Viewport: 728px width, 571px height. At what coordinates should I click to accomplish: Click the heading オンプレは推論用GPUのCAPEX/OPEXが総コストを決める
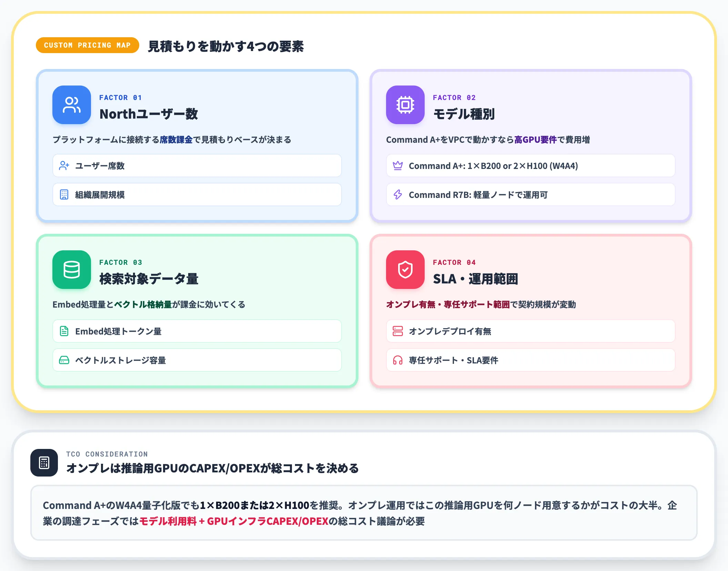point(212,468)
